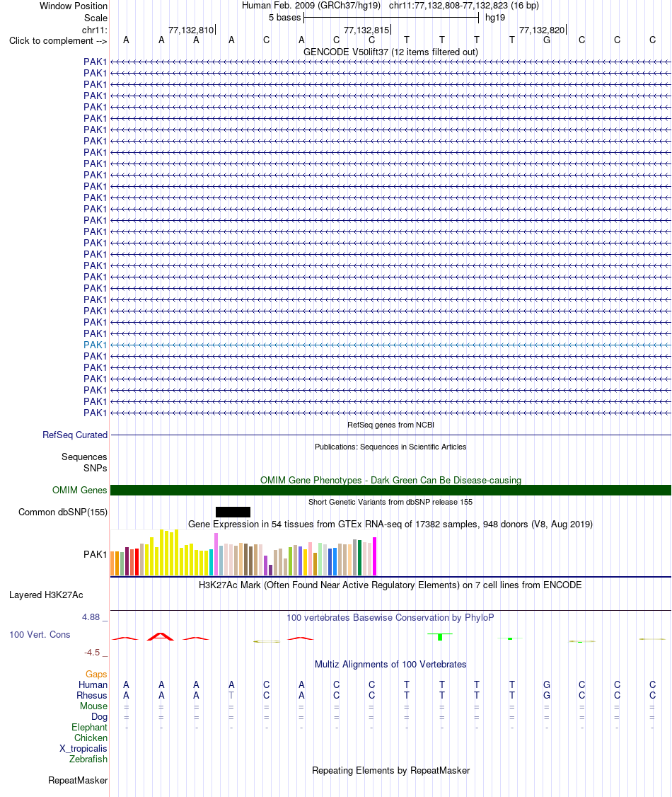Click the dark green OMIM Genes bar

pos(390,490)
